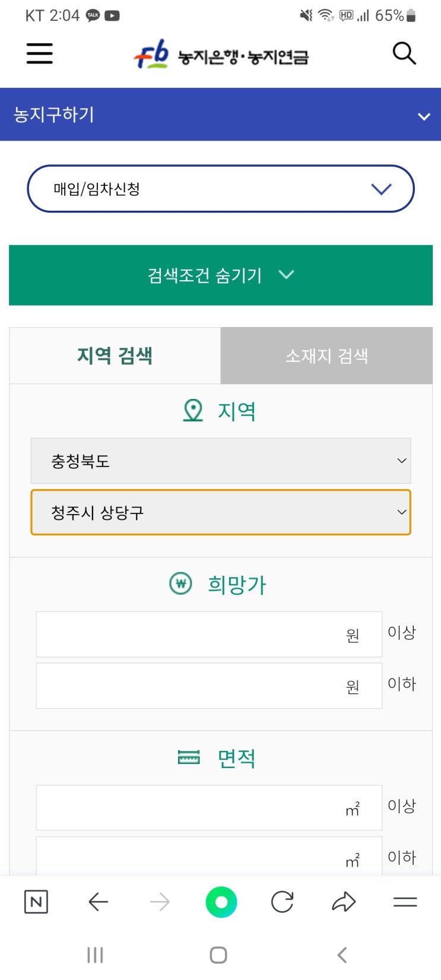Switch to 소재지 검색 tab

326,356
